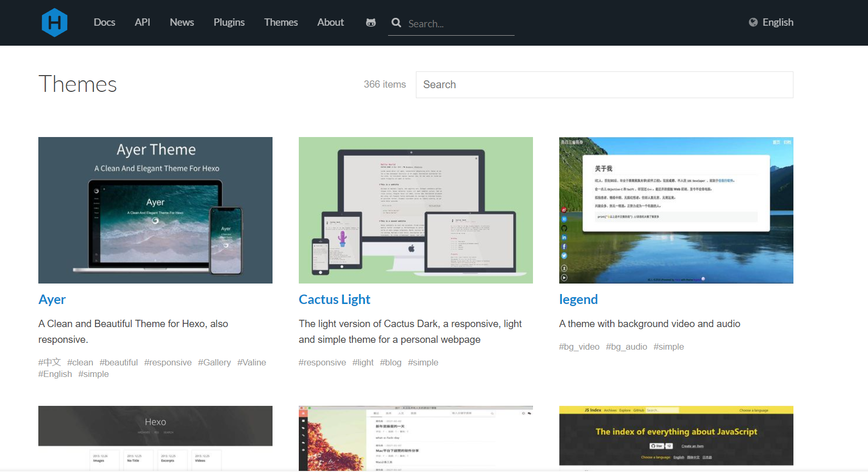The width and height of the screenshot is (868, 472).
Task: Open the legend theme link
Action: (578, 299)
